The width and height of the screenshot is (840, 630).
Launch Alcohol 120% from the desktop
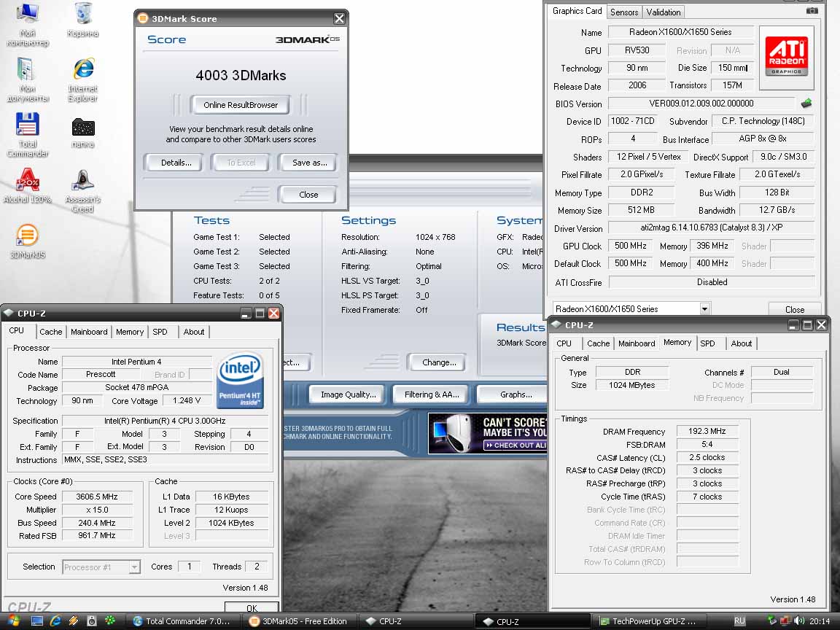[27, 185]
